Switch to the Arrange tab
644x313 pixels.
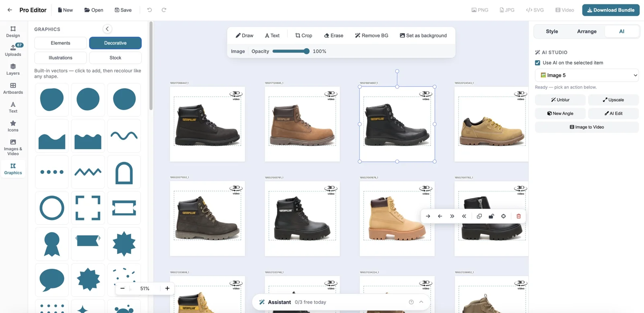pyautogui.click(x=587, y=31)
